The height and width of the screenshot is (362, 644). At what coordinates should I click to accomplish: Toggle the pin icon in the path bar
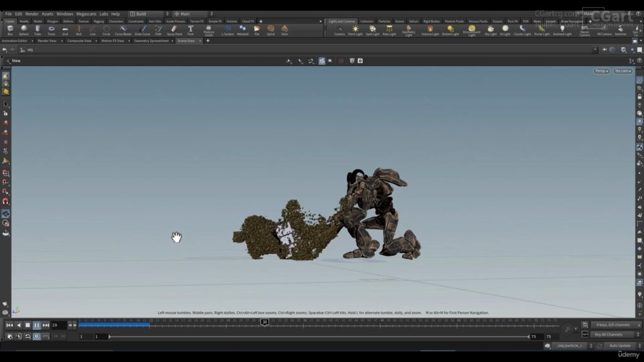[604, 50]
